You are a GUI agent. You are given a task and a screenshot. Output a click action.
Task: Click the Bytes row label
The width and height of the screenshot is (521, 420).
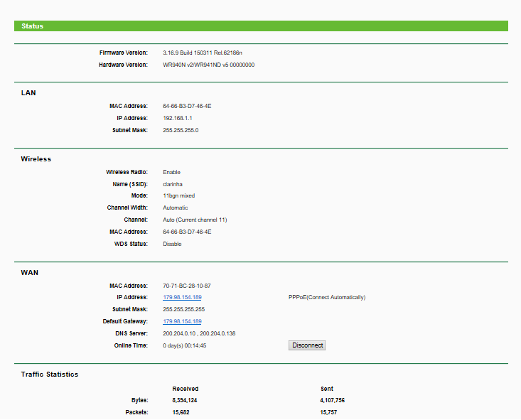click(139, 400)
